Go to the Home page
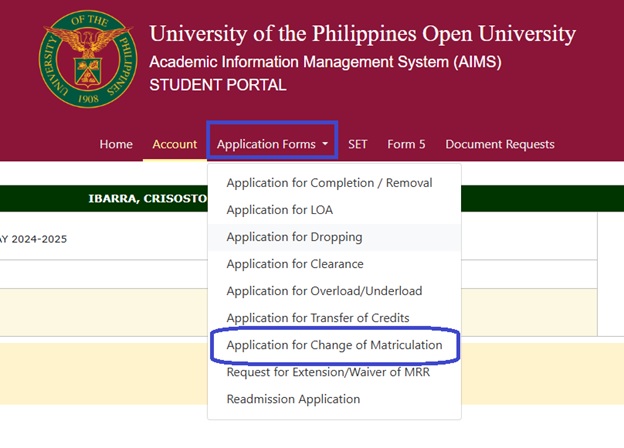Viewport: 624px width, 448px height. tap(116, 144)
